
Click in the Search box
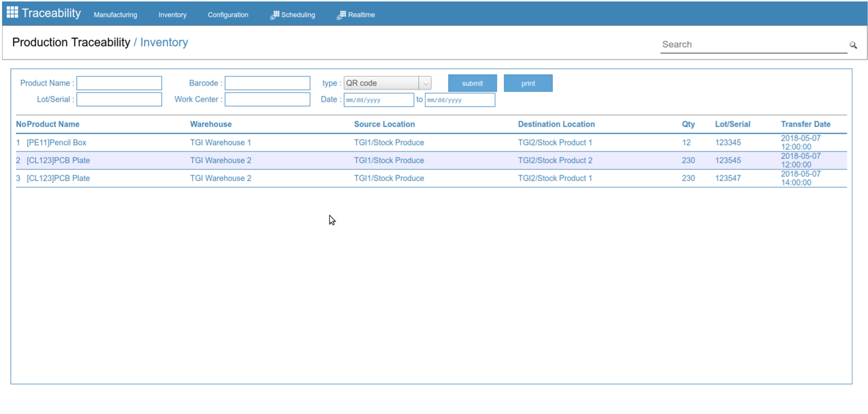(x=753, y=45)
